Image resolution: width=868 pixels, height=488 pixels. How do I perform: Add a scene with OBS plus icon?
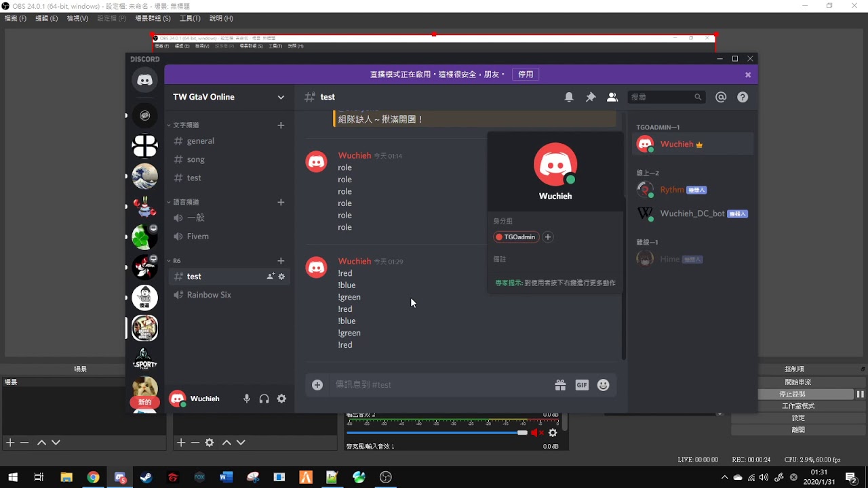point(10,443)
